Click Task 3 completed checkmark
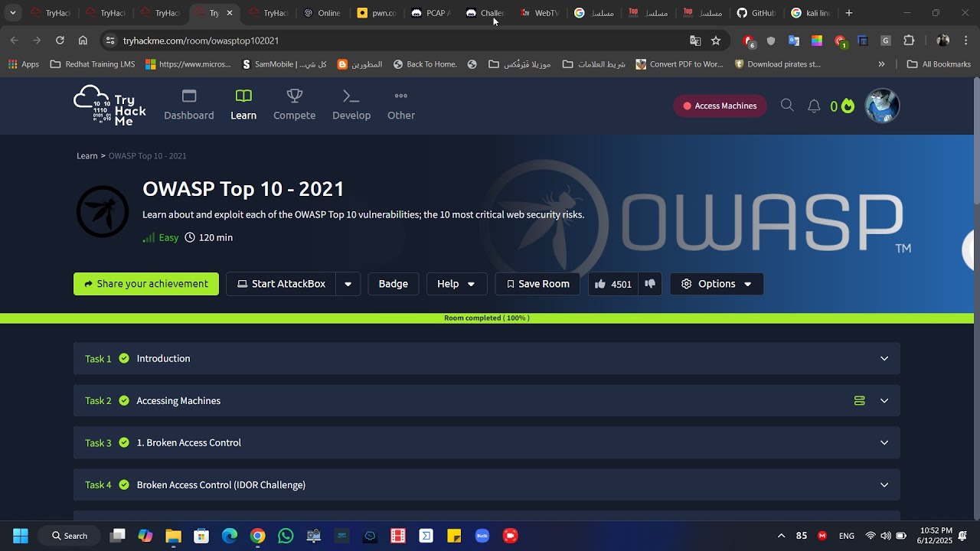The width and height of the screenshot is (980, 551). 124,443
